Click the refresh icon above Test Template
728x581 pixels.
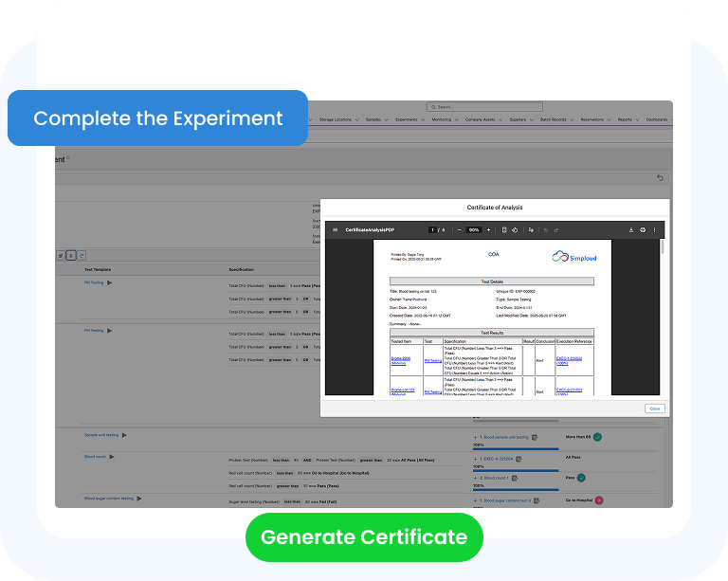coord(82,256)
